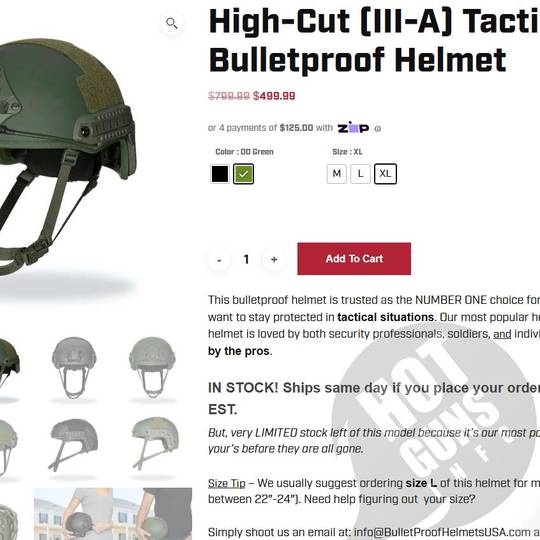Image resolution: width=540 pixels, height=540 pixels.
Task: Click the Zip info icon
Action: tap(378, 129)
